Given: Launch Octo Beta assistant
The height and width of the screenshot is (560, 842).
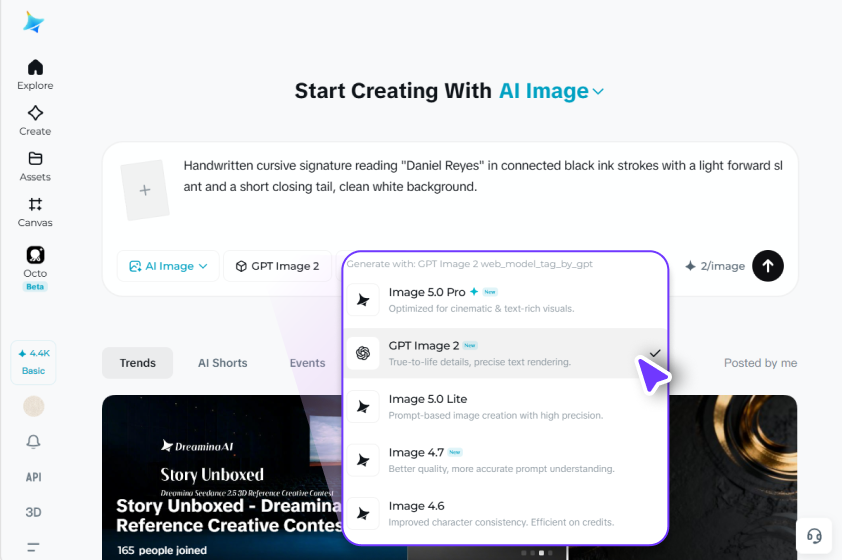Looking at the screenshot, I should pos(35,268).
